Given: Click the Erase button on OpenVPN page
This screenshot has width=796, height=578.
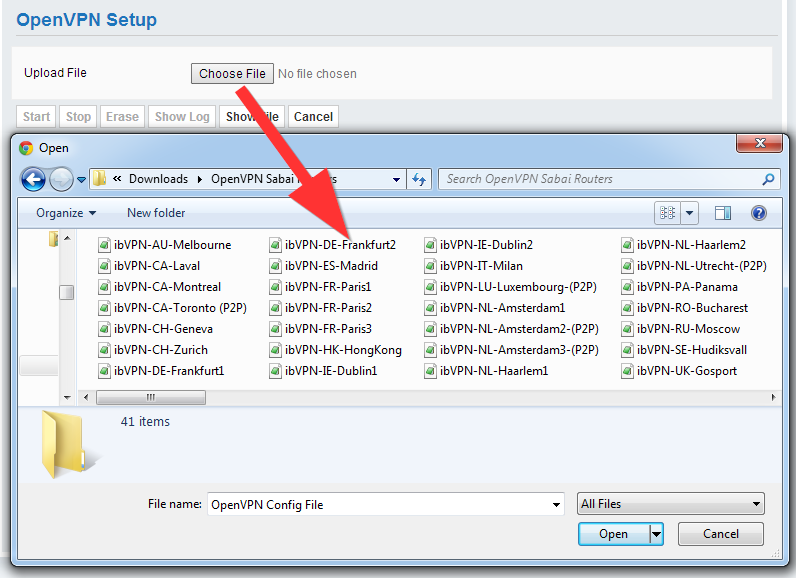Looking at the screenshot, I should coord(122,117).
